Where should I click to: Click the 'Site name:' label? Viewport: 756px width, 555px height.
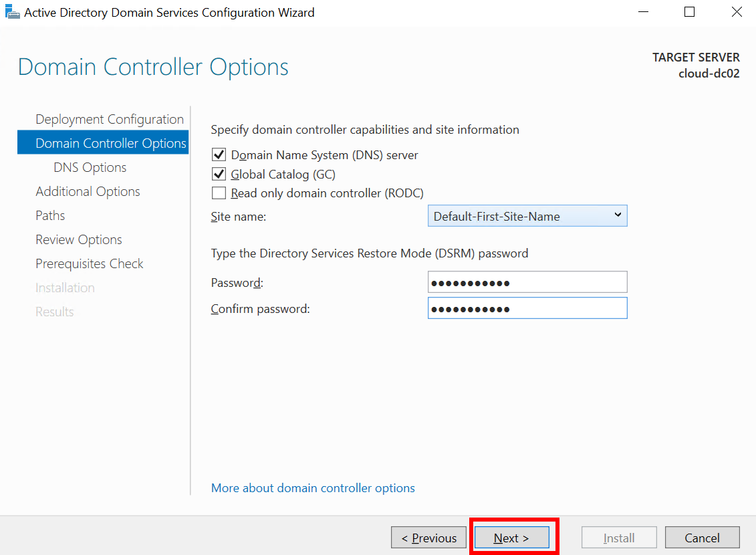click(238, 217)
